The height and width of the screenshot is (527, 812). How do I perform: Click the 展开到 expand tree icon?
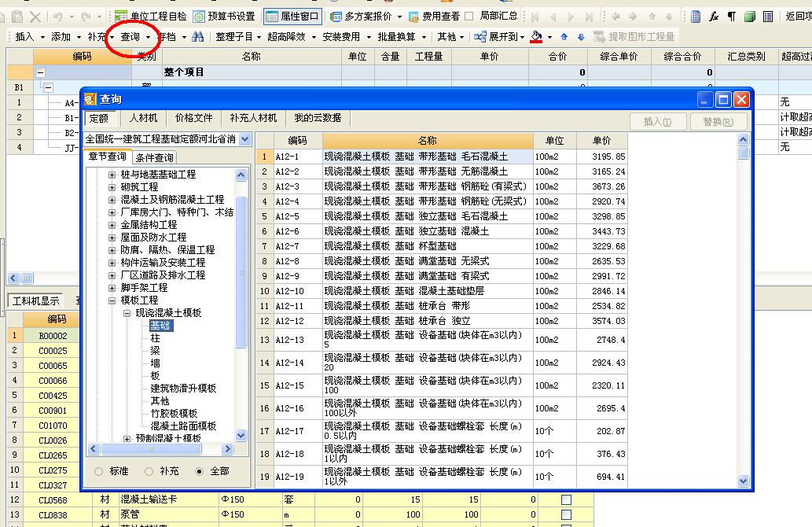tap(480, 37)
